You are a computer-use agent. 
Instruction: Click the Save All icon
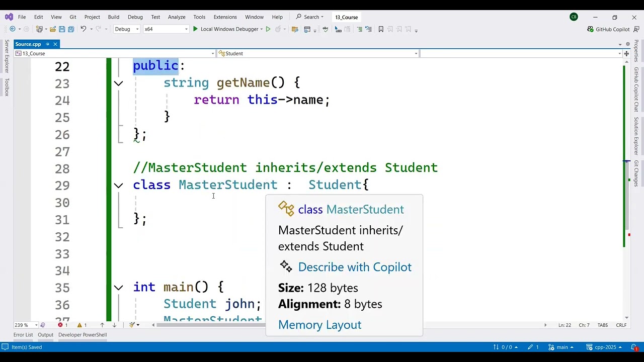[71, 29]
